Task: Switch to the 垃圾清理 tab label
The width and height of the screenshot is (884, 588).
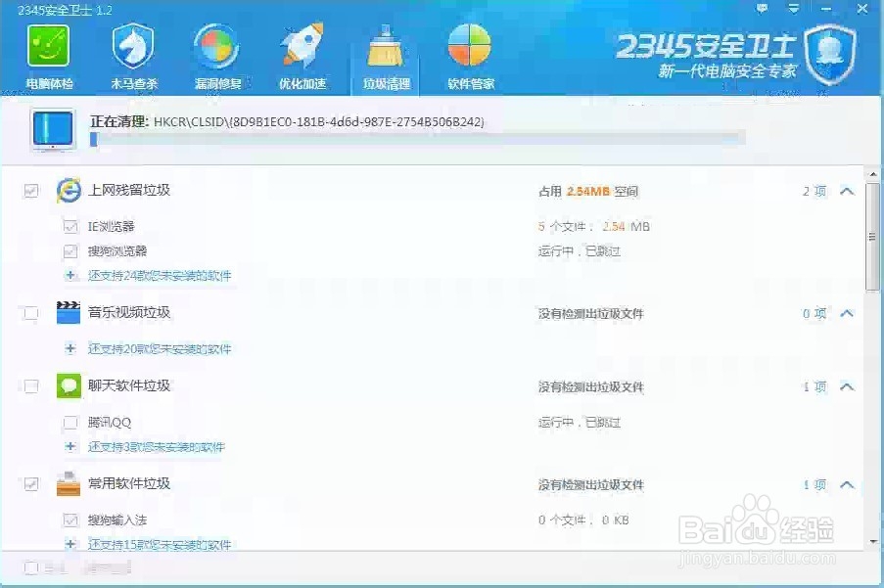Action: 387,84
